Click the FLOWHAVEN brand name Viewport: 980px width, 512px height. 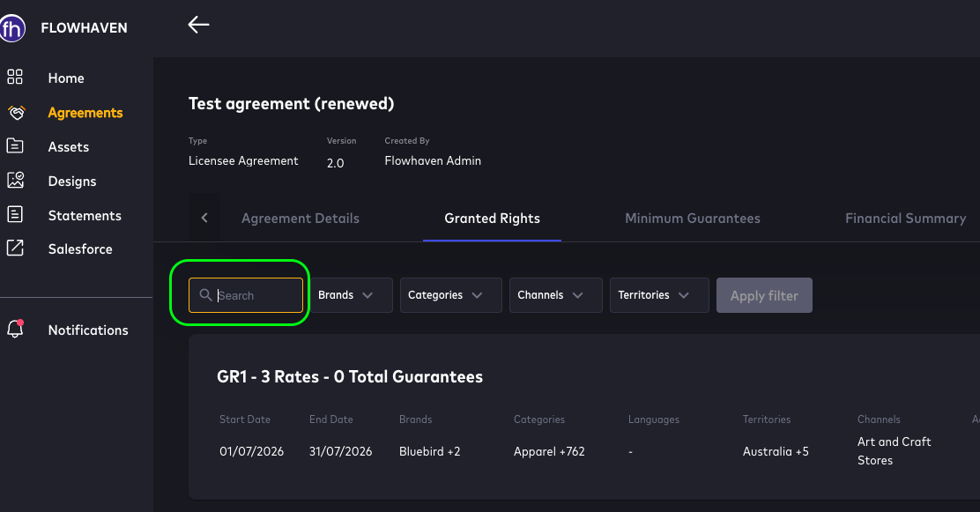85,28
